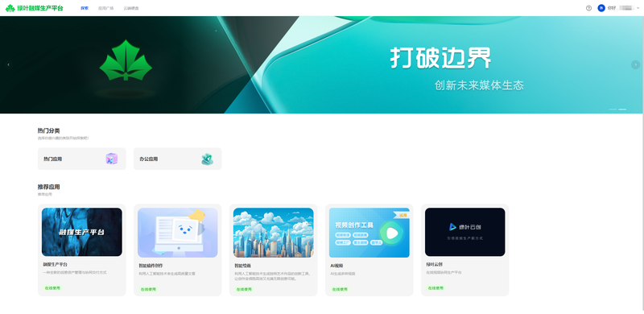Open the third navigation tab for the cloud drive
This screenshot has width=644, height=314.
coord(131,8)
